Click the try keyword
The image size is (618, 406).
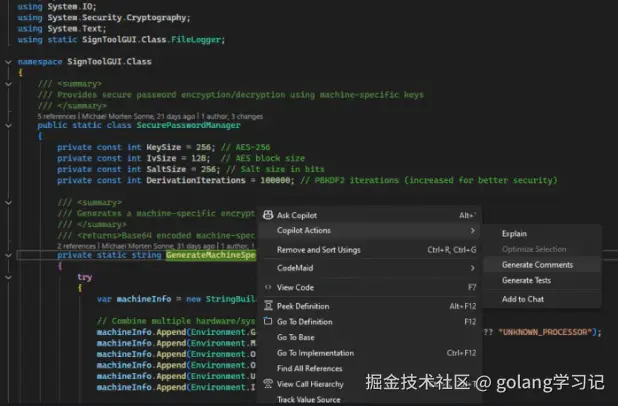click(85, 277)
